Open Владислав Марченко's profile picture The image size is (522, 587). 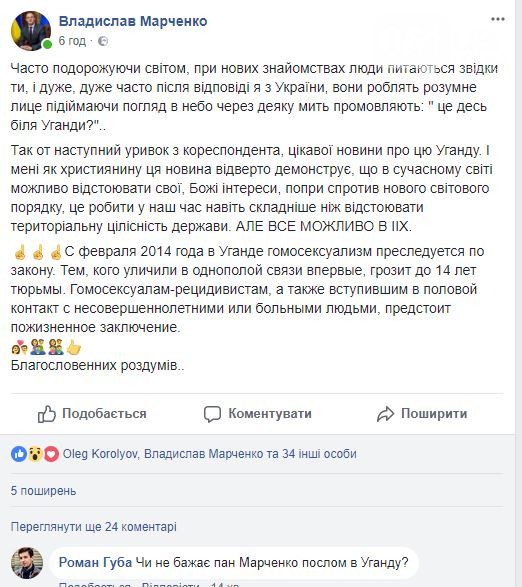pyautogui.click(x=31, y=30)
